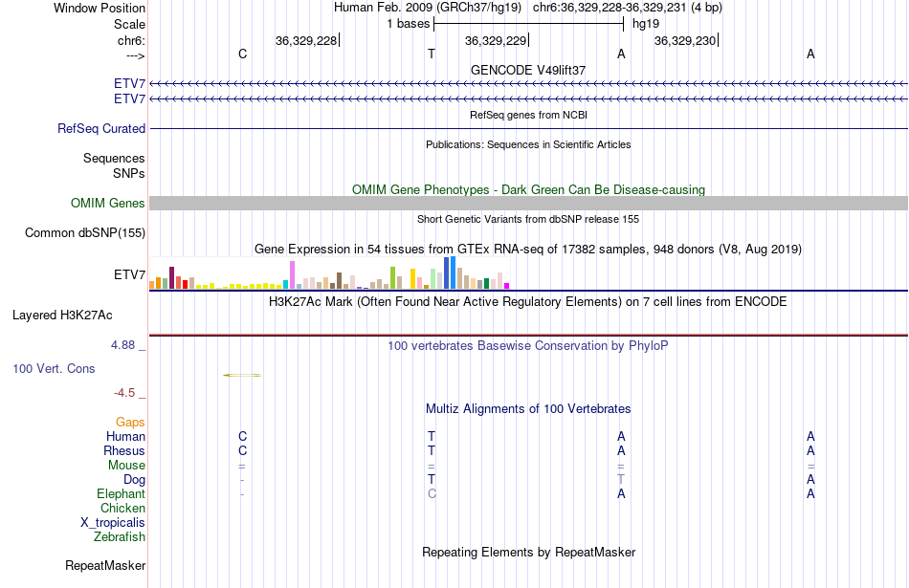Open the lower ETV7 GENCODE transcript label
Image resolution: width=909 pixels, height=588 pixels.
[x=129, y=99]
